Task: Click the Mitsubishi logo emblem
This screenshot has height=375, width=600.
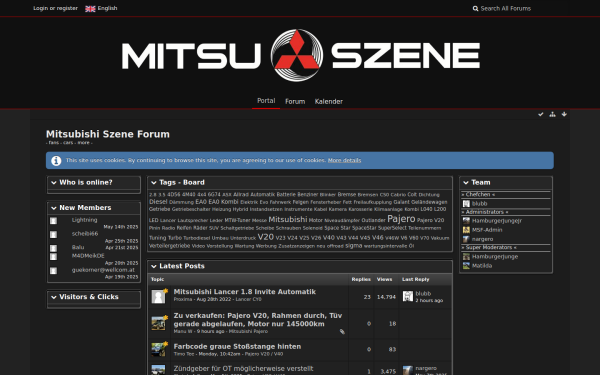Action: click(297, 55)
